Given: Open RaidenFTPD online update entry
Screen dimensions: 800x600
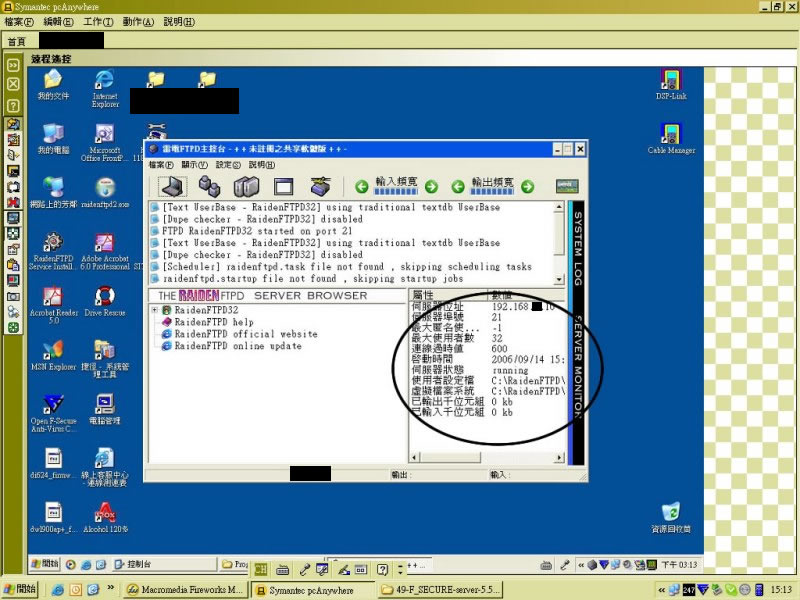Looking at the screenshot, I should (238, 346).
